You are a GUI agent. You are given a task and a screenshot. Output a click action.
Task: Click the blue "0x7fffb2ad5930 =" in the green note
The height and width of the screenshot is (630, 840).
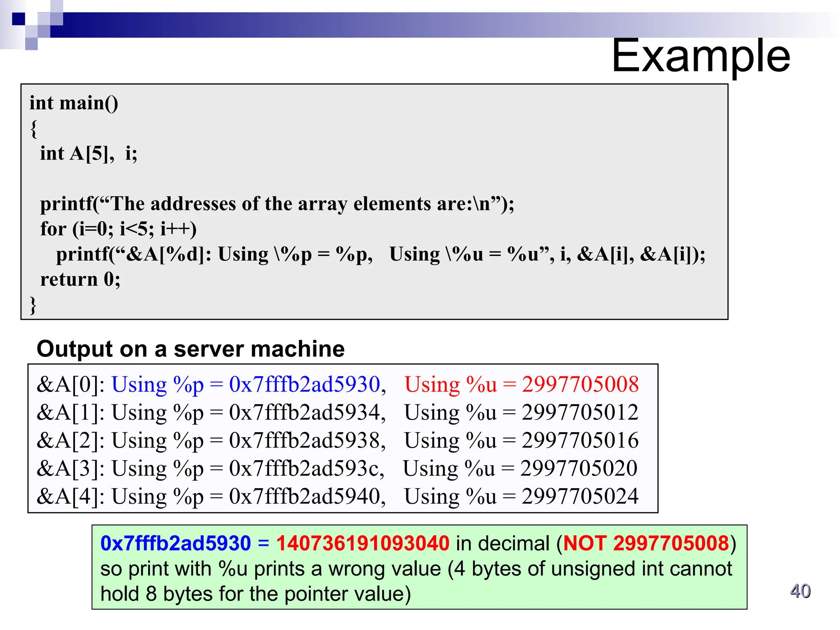(x=185, y=543)
